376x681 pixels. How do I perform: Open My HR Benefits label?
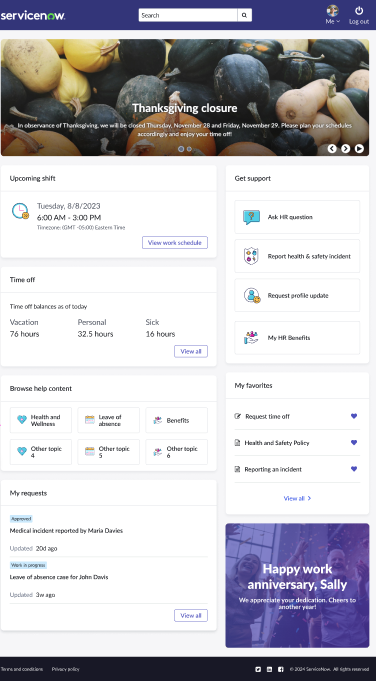289,337
